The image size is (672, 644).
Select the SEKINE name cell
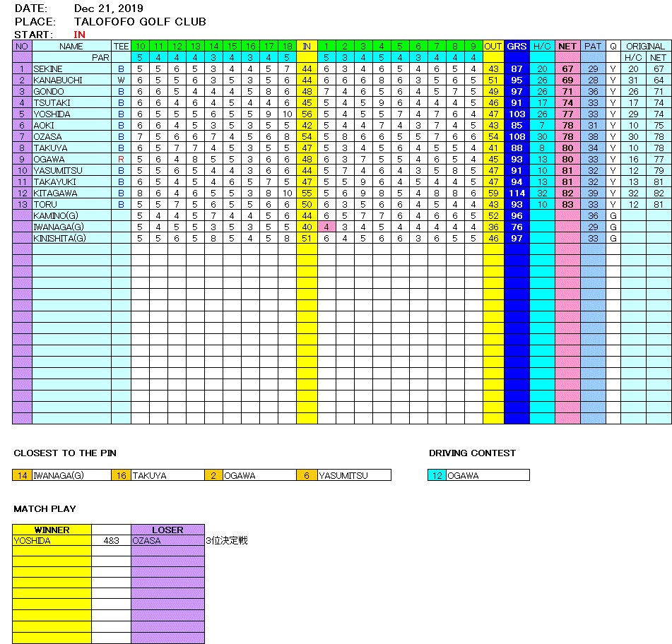click(x=71, y=69)
